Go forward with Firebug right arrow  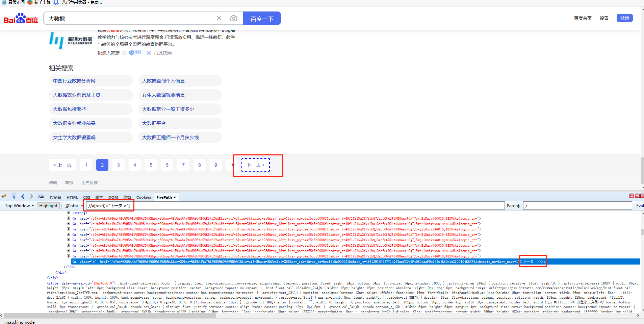(x=31, y=196)
